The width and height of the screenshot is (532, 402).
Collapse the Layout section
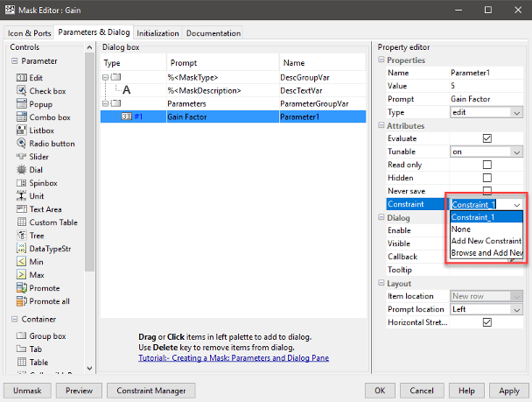(381, 283)
